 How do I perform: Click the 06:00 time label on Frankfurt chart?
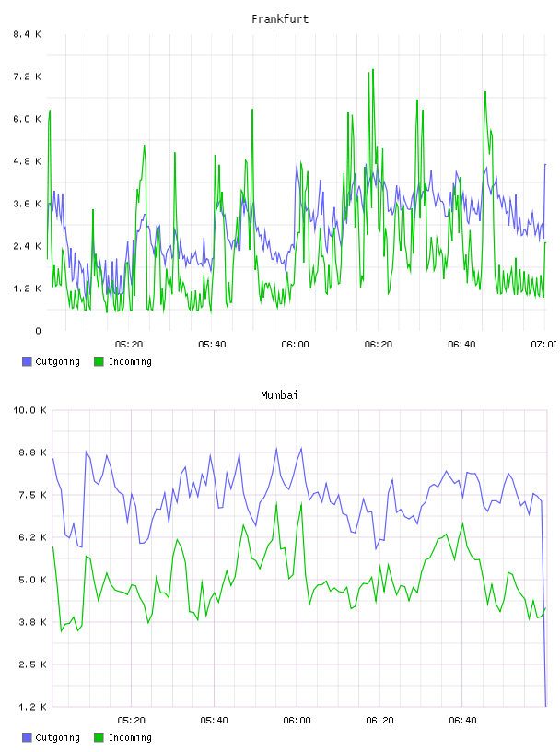(x=296, y=345)
